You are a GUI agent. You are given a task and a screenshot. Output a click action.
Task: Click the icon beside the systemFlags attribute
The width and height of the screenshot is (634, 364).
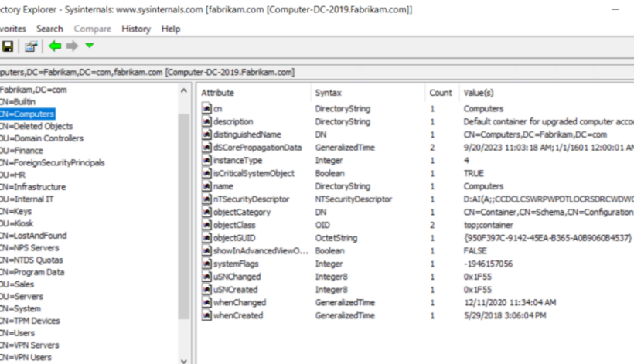[x=206, y=264]
